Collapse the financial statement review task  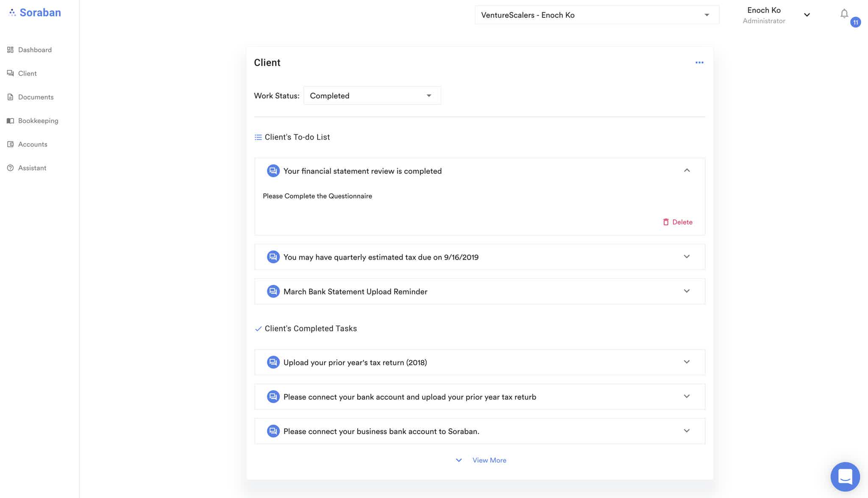click(x=687, y=171)
